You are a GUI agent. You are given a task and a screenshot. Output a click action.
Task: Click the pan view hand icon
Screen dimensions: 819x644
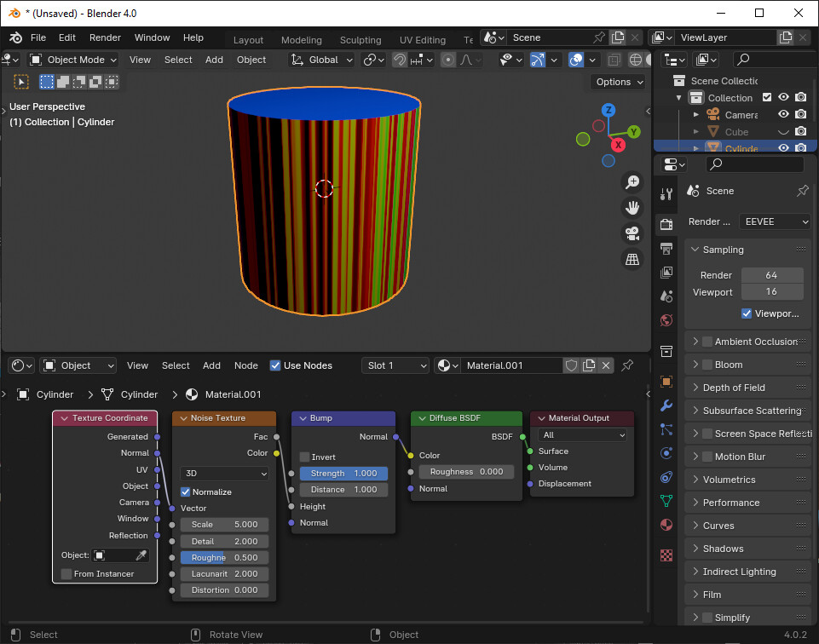point(632,208)
